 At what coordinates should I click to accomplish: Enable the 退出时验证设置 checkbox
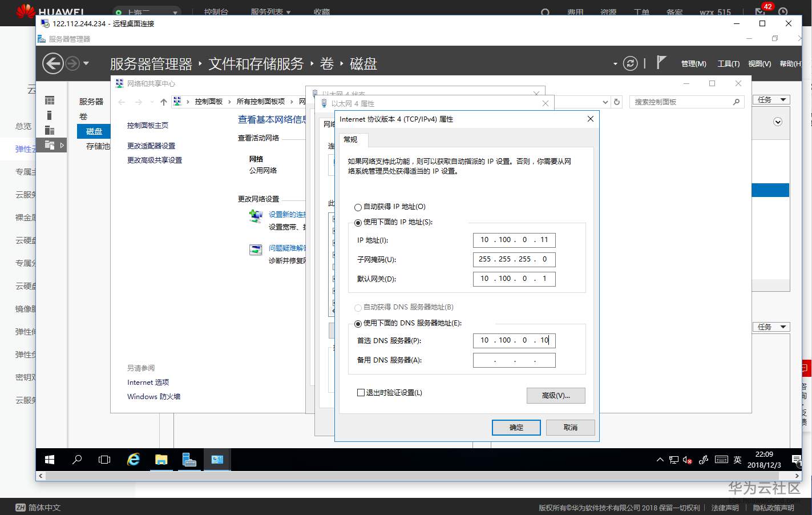coord(360,392)
